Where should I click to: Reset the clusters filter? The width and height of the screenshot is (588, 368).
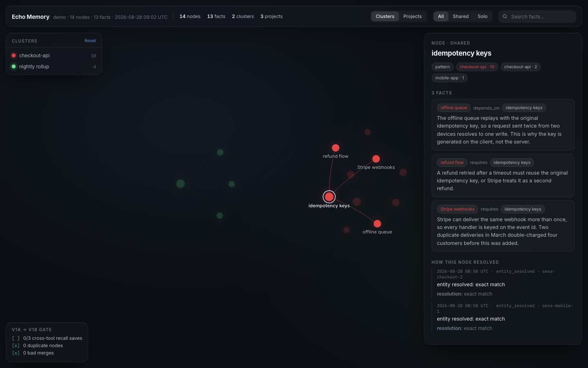90,40
